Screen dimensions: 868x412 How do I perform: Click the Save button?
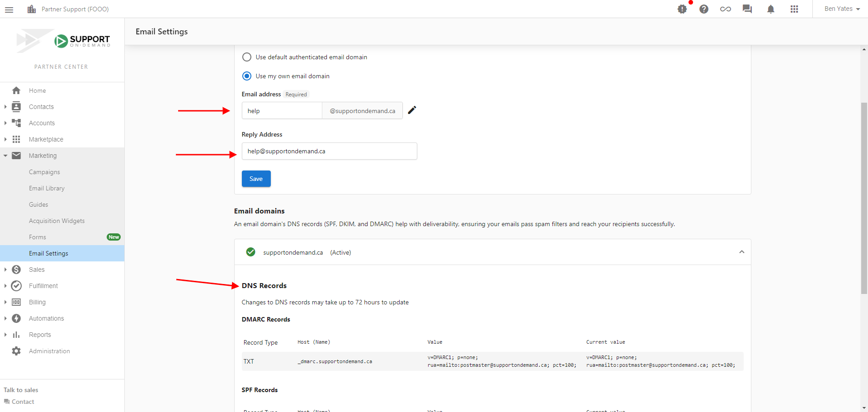[x=256, y=179]
